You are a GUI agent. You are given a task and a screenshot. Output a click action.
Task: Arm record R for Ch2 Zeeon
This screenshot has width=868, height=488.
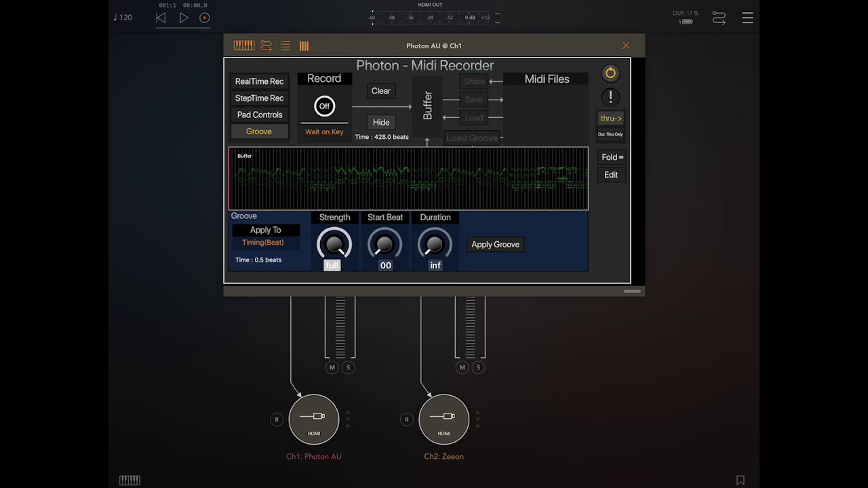(x=407, y=420)
